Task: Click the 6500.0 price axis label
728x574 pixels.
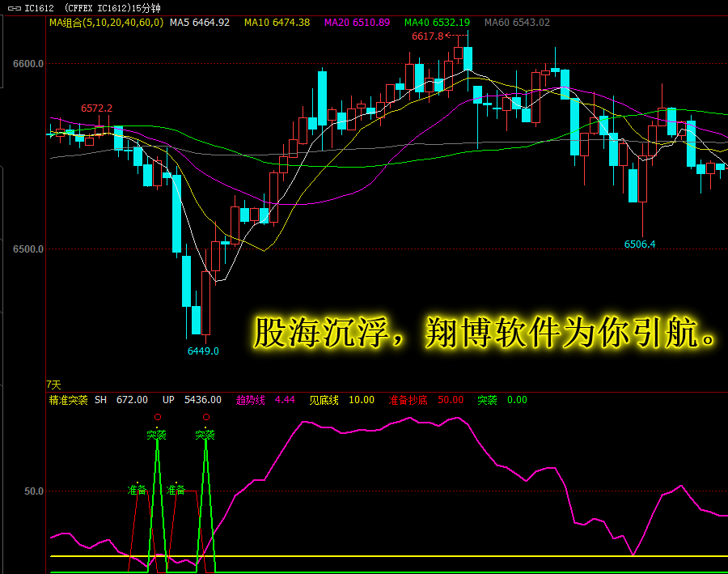Action: [28, 249]
